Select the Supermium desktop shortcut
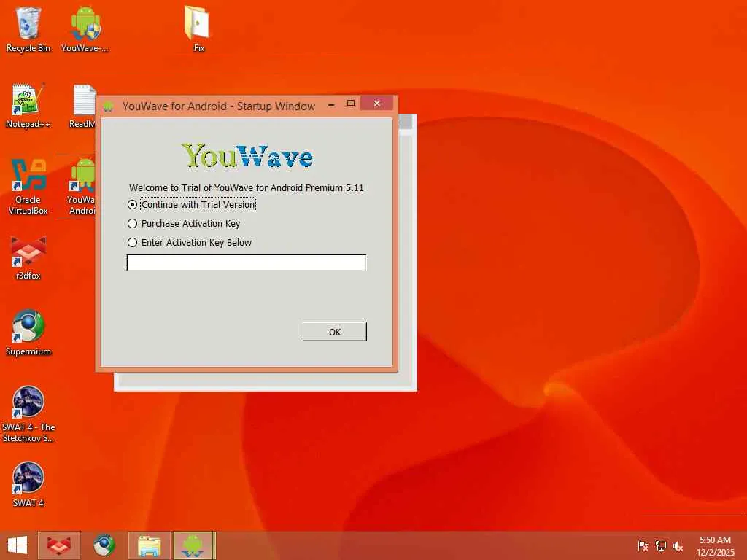This screenshot has width=747, height=560. point(28,332)
